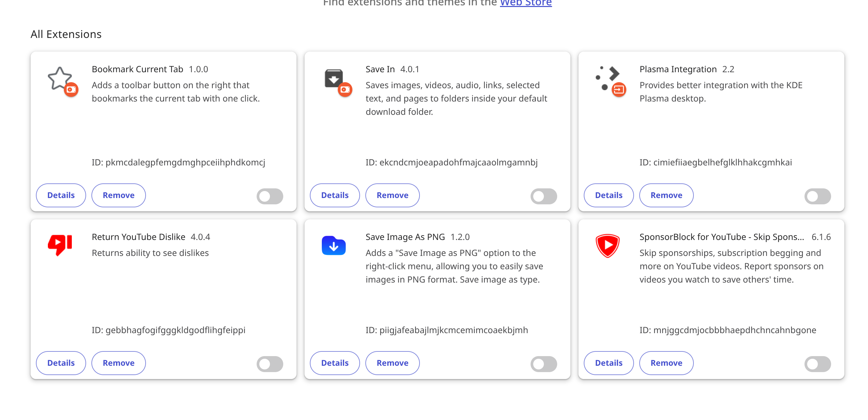Click the Save Image As PNG folder icon
The height and width of the screenshot is (420, 868).
coord(333,245)
